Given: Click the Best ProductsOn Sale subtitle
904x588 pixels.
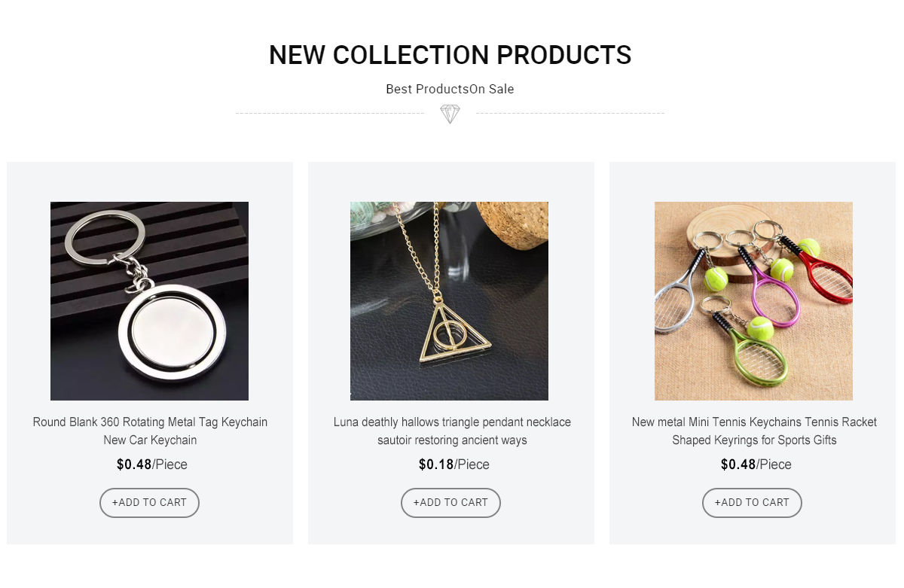Looking at the screenshot, I should [x=450, y=89].
